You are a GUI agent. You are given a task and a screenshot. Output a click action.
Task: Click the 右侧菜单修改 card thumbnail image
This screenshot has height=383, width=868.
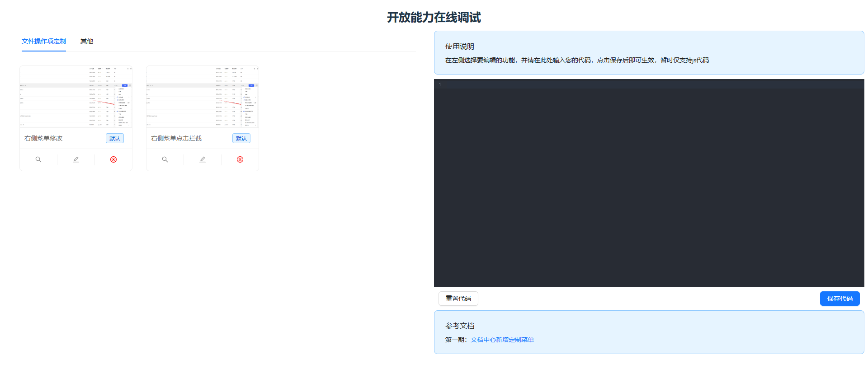[76, 97]
